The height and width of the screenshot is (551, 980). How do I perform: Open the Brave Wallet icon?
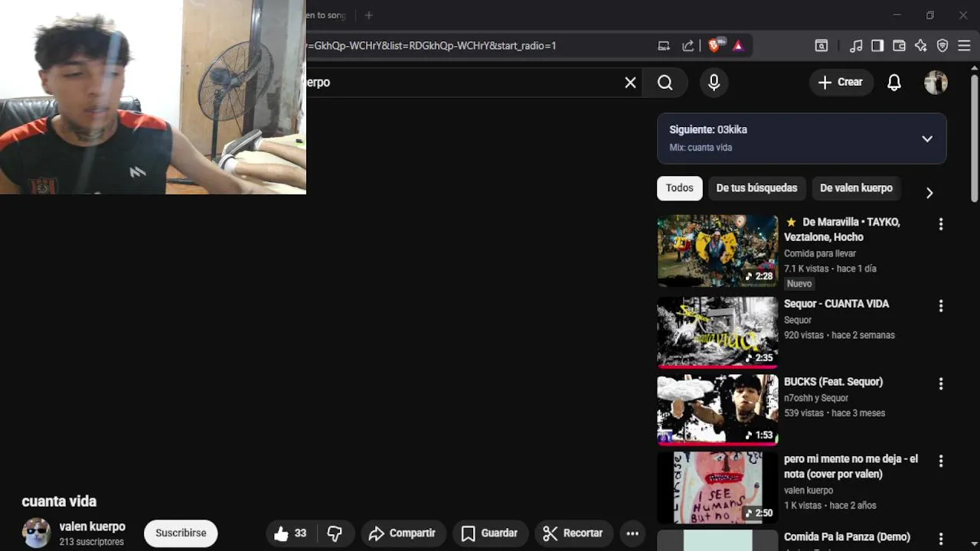point(900,46)
